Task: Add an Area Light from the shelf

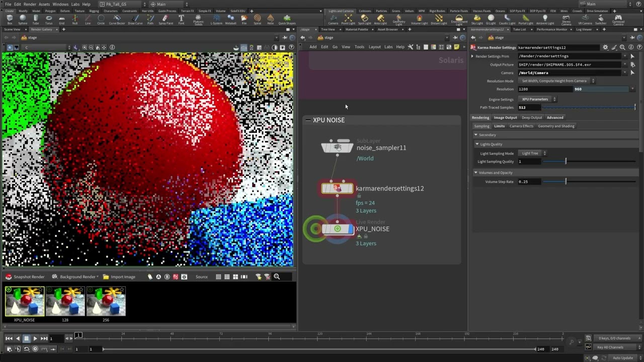Action: pyautogui.click(x=380, y=20)
